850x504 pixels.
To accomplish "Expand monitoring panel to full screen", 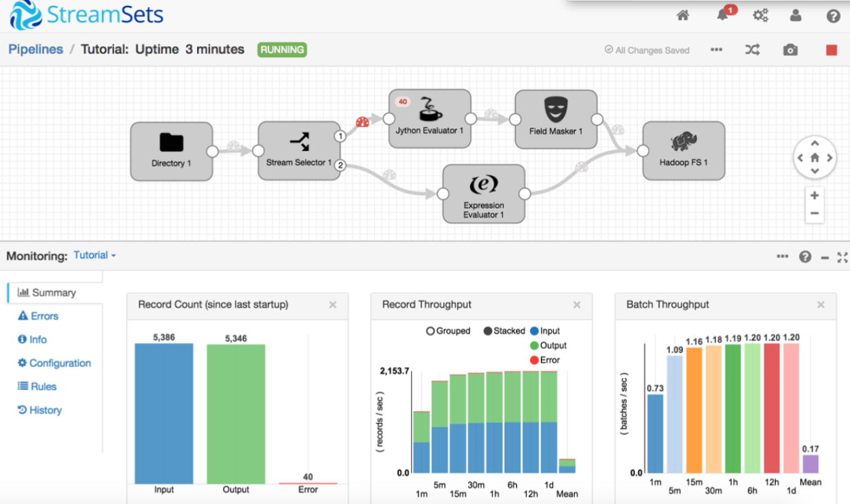I will click(x=843, y=257).
